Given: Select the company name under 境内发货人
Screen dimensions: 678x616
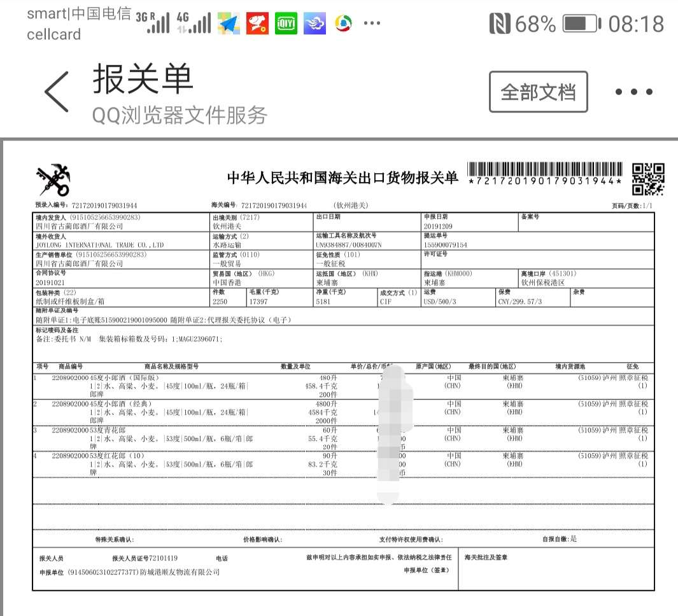Looking at the screenshot, I should (79, 226).
